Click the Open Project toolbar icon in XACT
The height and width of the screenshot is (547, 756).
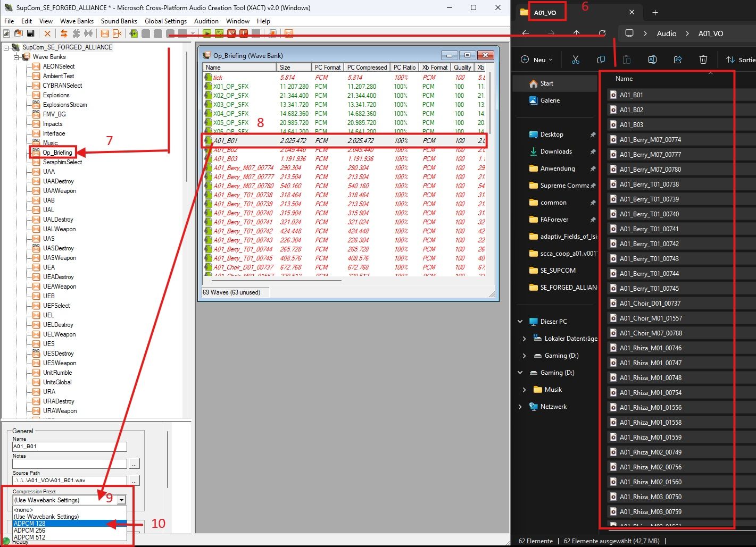(19, 33)
